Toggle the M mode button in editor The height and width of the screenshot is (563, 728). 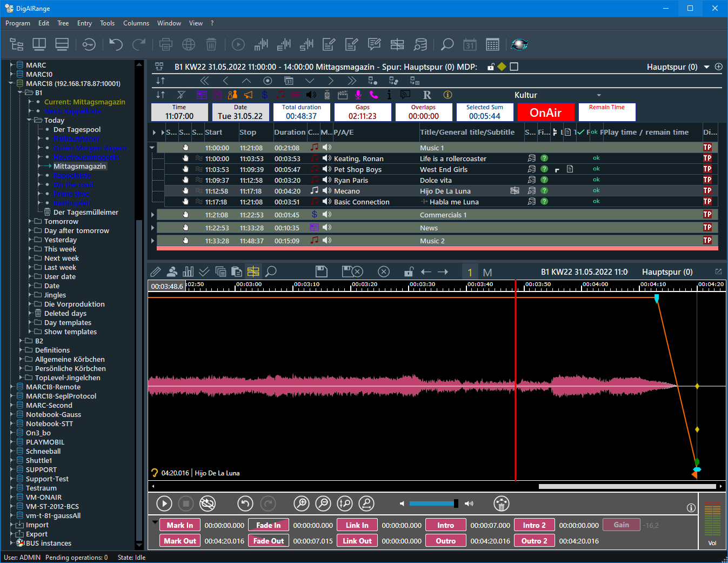487,272
